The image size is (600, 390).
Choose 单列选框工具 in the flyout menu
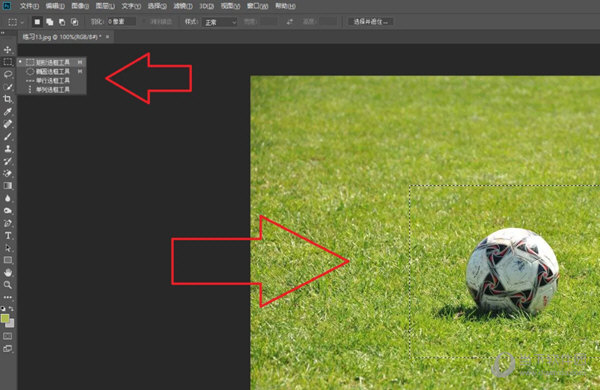52,90
